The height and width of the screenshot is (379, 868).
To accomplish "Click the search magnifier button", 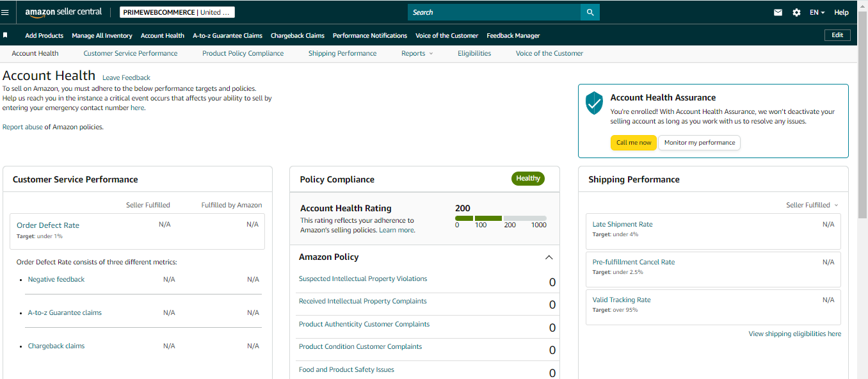I will point(590,12).
